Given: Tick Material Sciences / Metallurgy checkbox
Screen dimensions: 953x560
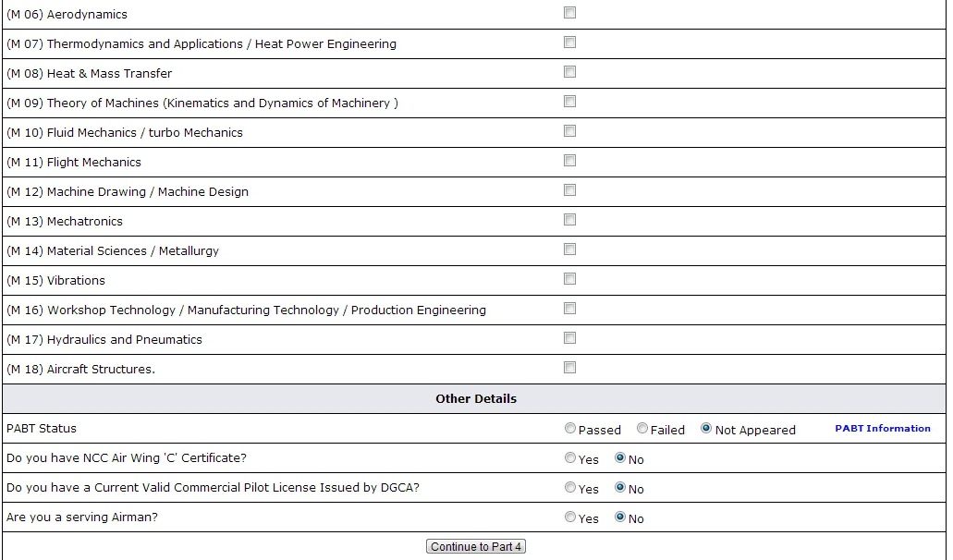Looking at the screenshot, I should [x=569, y=250].
